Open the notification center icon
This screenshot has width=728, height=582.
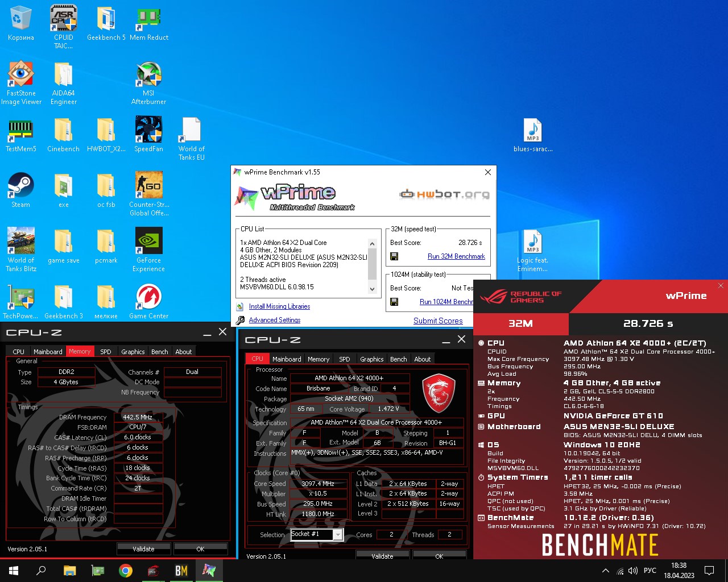[709, 571]
